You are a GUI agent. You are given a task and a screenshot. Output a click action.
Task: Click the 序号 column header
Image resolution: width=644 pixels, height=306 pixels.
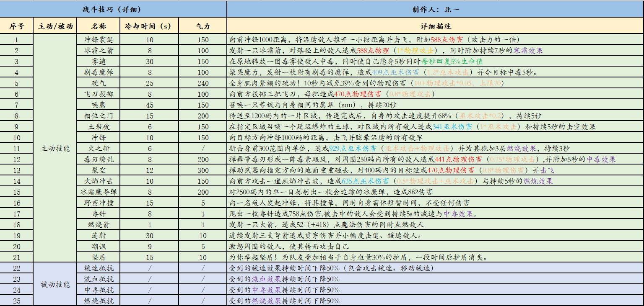point(16,26)
